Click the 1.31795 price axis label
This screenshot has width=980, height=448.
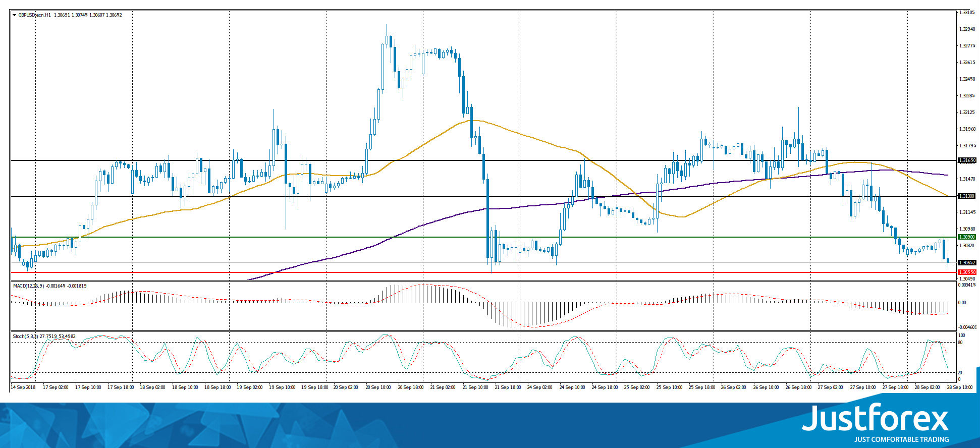tap(966, 146)
